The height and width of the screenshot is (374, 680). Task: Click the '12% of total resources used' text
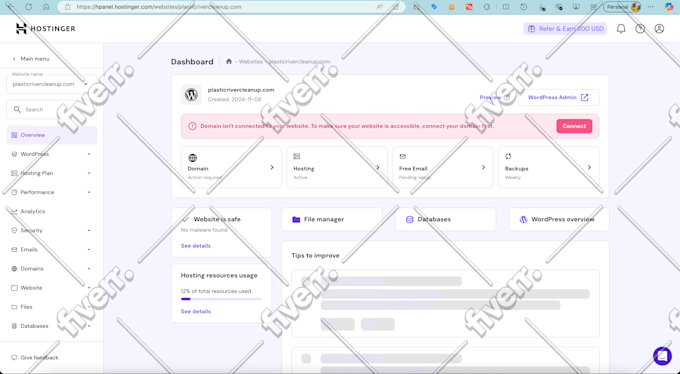tap(216, 291)
